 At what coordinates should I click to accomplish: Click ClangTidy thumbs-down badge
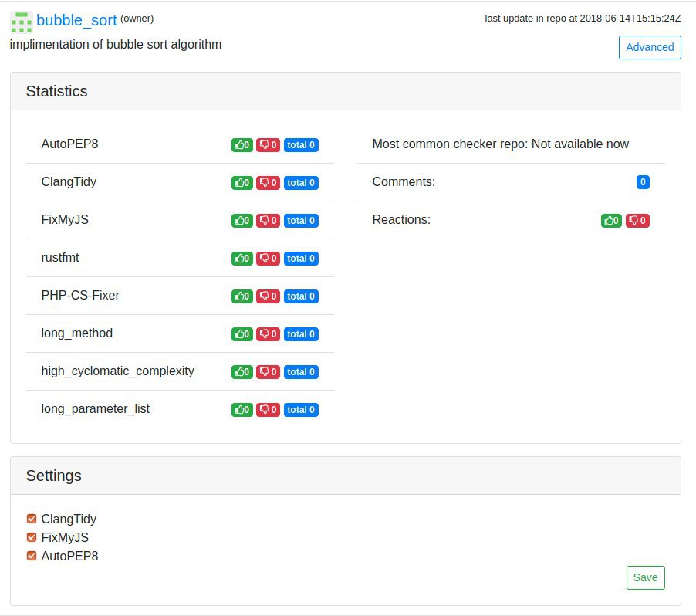(x=268, y=182)
